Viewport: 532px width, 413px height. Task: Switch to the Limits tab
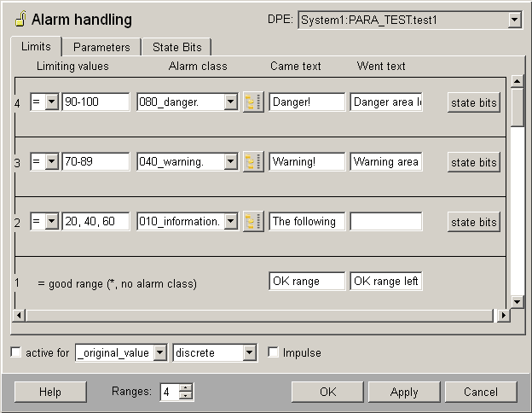36,47
